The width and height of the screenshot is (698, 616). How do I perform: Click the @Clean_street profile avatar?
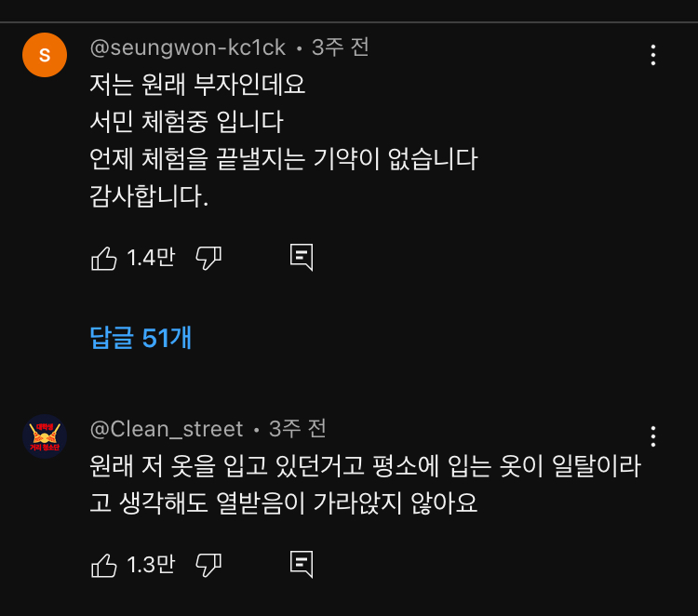point(45,436)
